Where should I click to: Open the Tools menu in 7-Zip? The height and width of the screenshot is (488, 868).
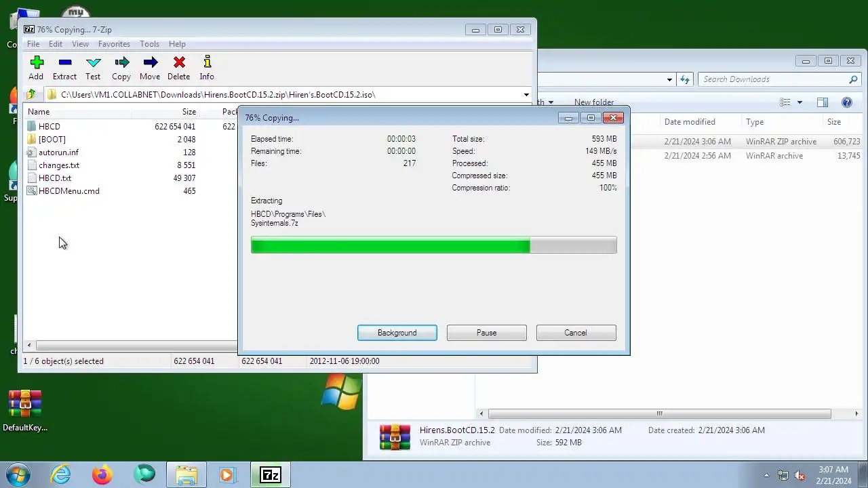[x=149, y=44]
